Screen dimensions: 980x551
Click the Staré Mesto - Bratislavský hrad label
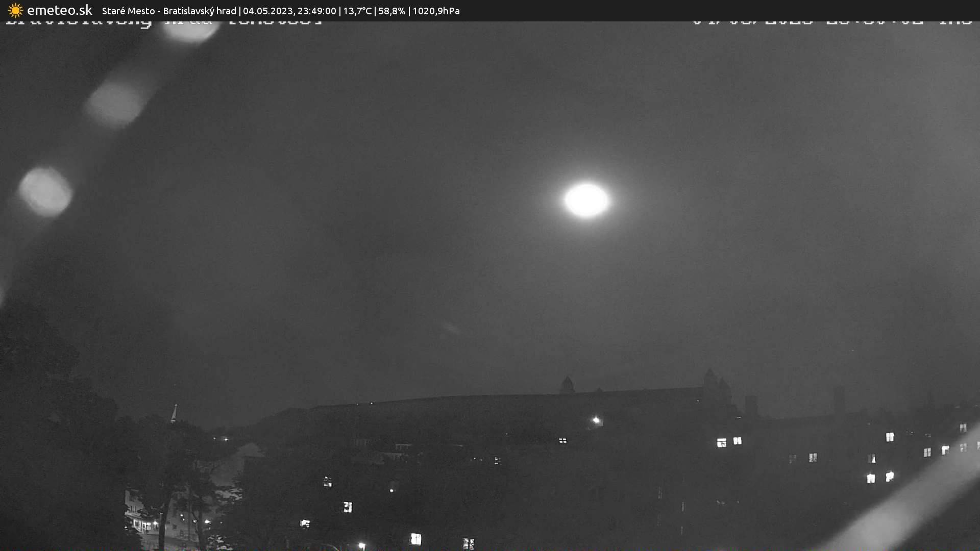click(169, 11)
